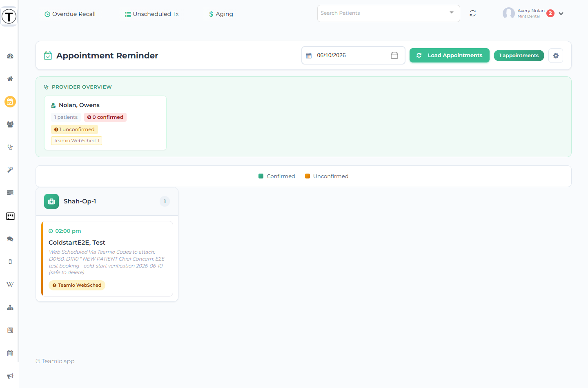
Task: Click the sitemap hierarchy sidebar icon
Action: [x=10, y=308]
